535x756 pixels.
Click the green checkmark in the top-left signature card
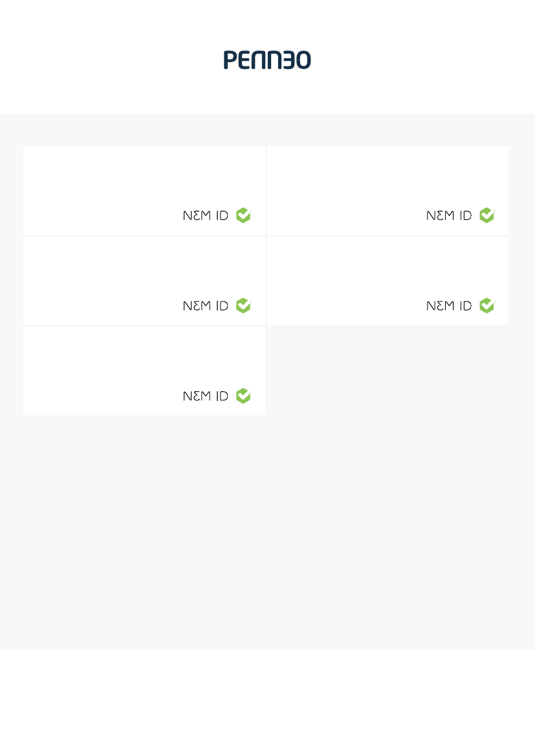(x=244, y=215)
